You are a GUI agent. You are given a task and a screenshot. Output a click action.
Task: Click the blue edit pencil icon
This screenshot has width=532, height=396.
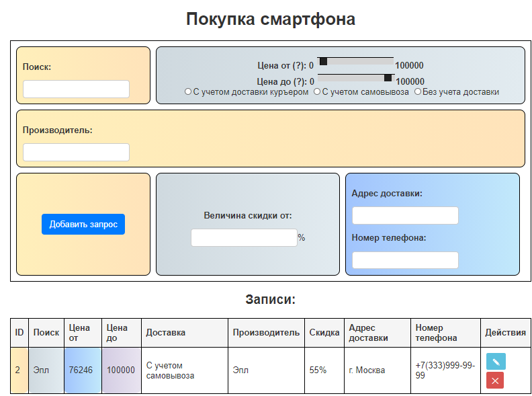click(496, 362)
